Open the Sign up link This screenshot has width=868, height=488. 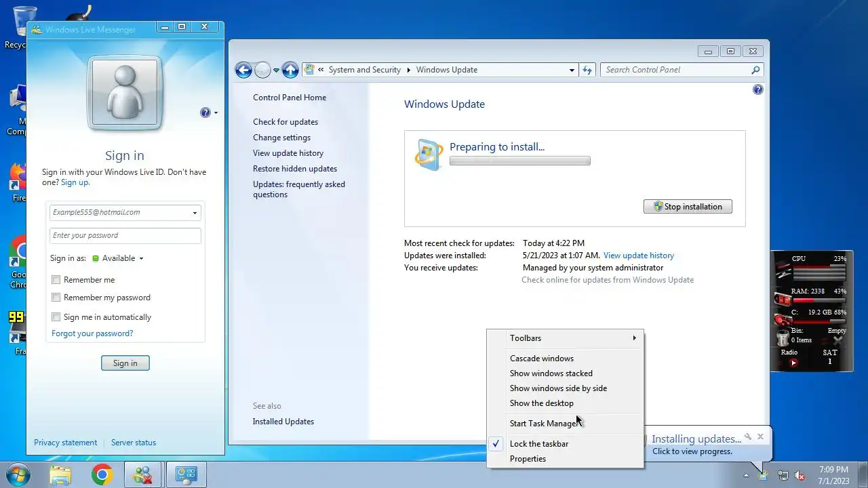pos(75,182)
